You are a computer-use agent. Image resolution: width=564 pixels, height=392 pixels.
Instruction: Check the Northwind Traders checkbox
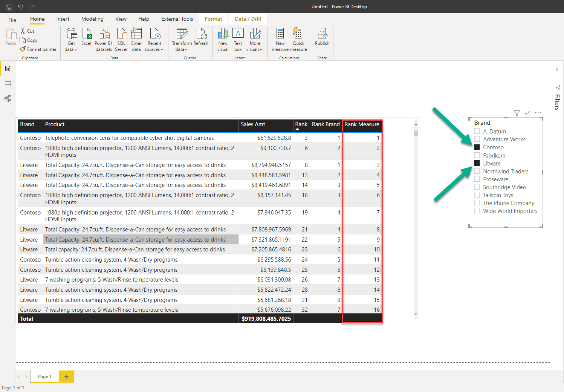click(477, 171)
